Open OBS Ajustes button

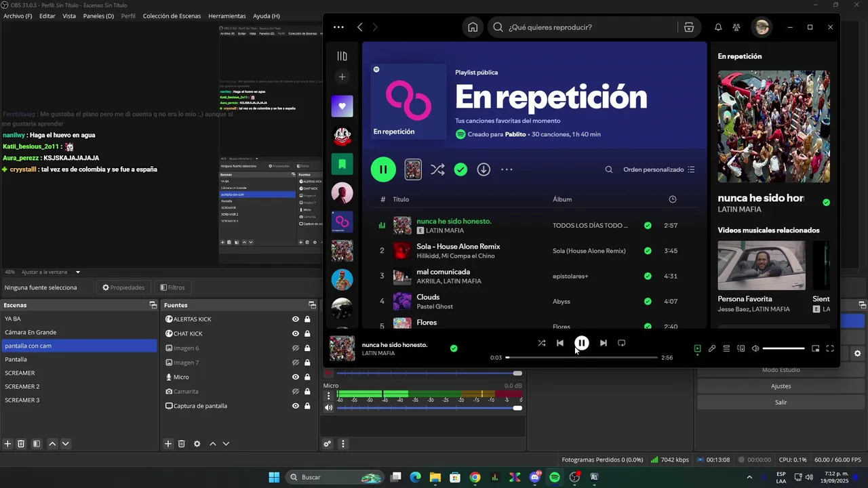[x=781, y=386]
